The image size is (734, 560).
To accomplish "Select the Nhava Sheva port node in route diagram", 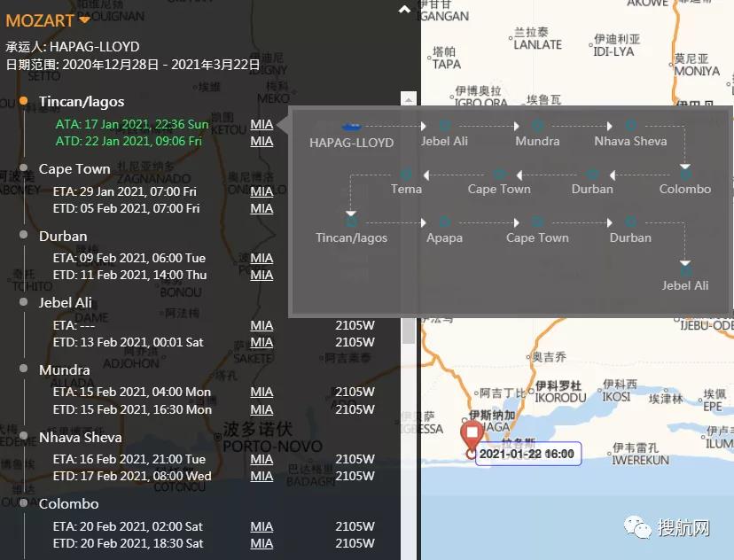I will click(630, 126).
